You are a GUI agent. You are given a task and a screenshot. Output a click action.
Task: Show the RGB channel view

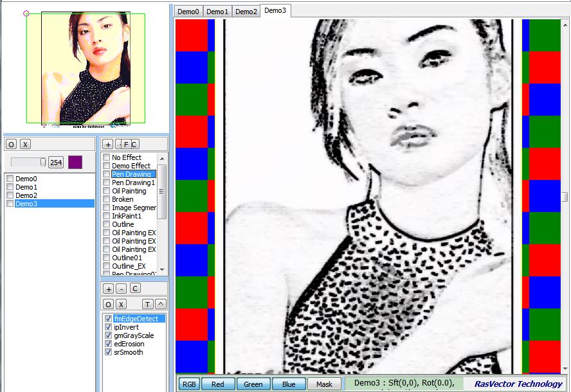(189, 384)
